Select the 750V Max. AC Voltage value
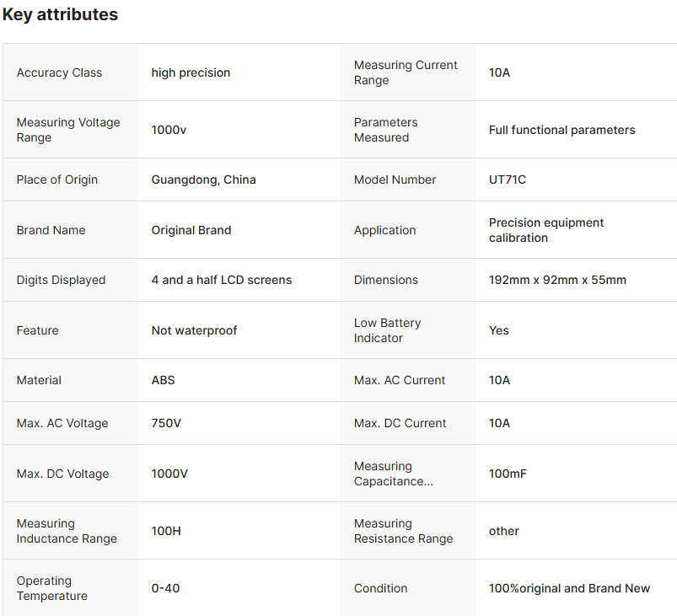The image size is (677, 616). click(x=166, y=423)
